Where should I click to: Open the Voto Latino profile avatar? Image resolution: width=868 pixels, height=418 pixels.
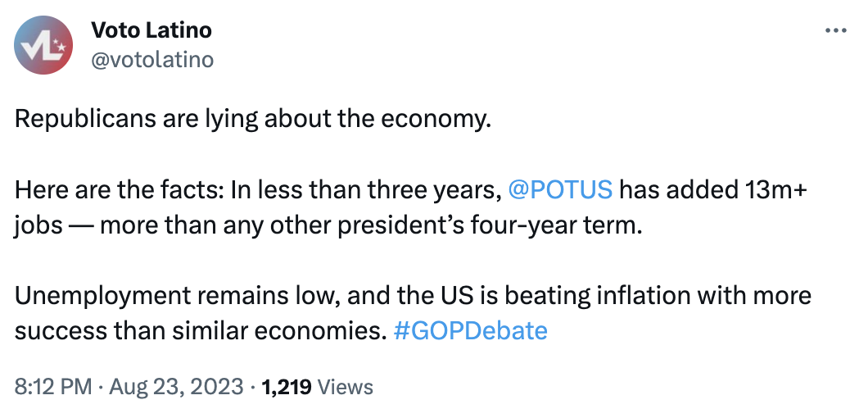pyautogui.click(x=43, y=46)
